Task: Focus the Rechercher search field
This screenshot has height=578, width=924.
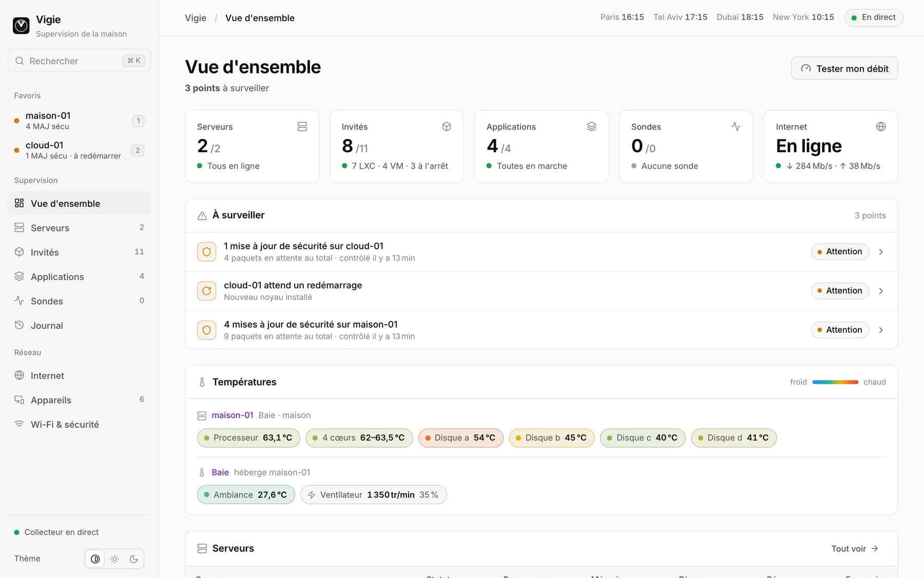Action: (x=79, y=61)
